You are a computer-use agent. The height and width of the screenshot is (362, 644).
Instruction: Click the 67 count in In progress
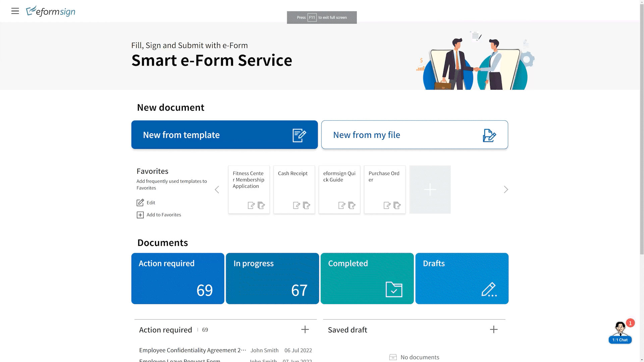point(299,290)
